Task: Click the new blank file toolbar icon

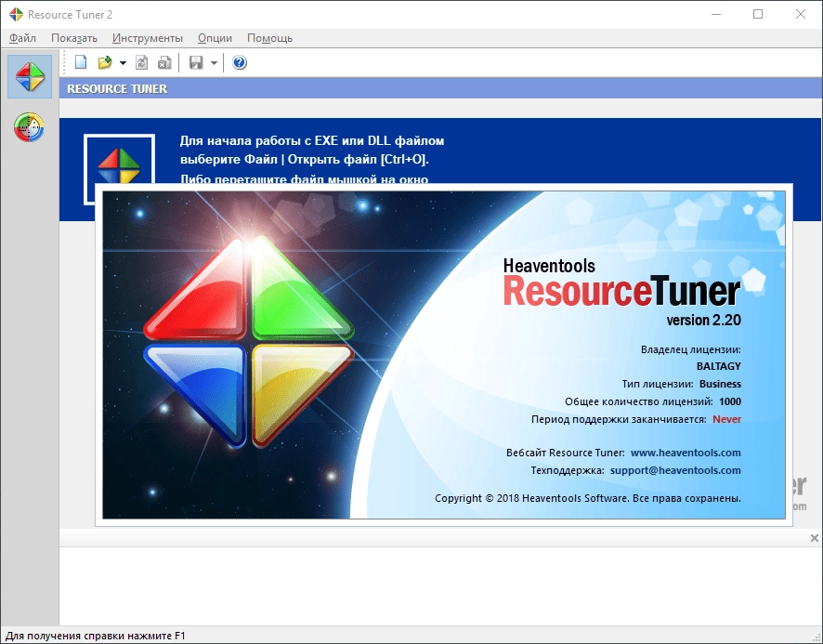Action: pos(81,62)
